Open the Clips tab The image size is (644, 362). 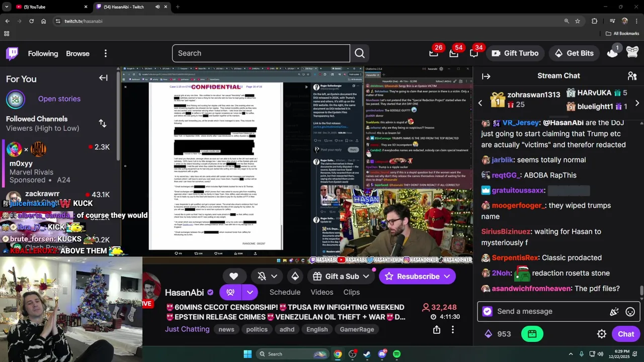point(351,292)
